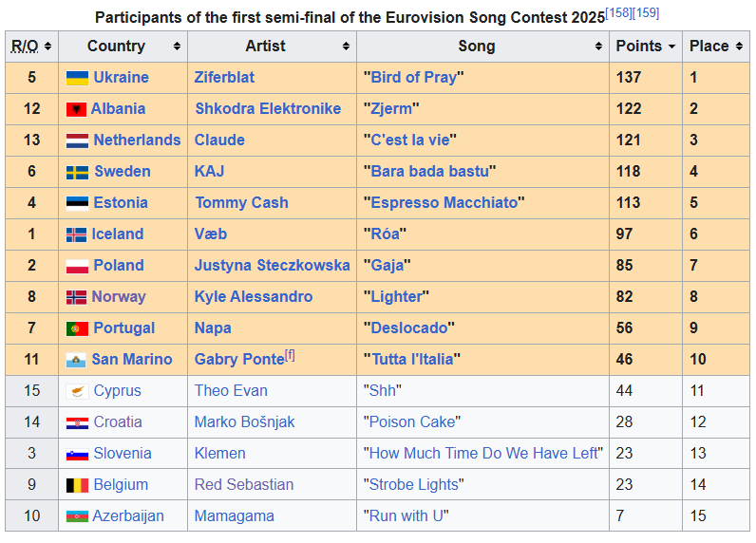756x543 pixels.
Task: Sort table by R/O column arrows
Action: [x=47, y=47]
